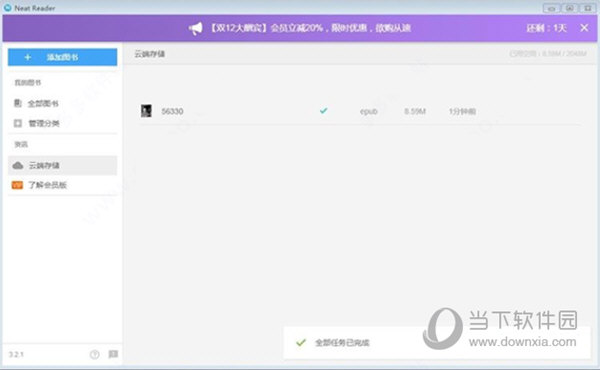Viewport: 600px width, 370px height.
Task: Close the purple promotion banner
Action: click(x=584, y=28)
